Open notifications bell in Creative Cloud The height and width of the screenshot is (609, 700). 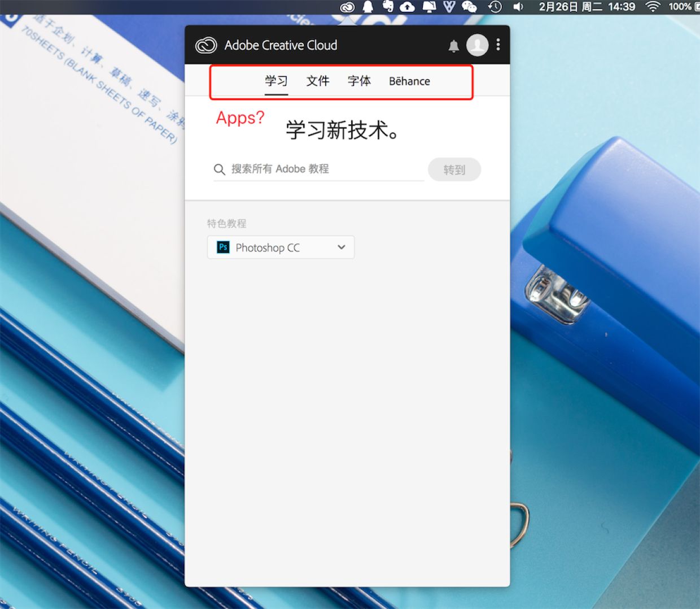454,46
